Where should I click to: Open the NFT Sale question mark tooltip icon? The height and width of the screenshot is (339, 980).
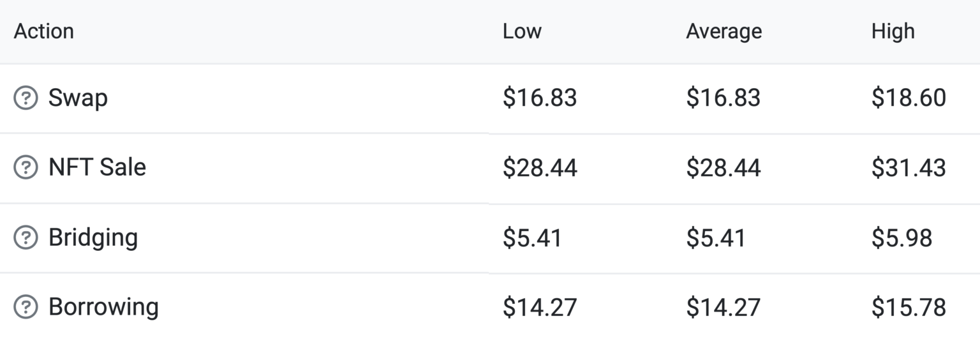point(26,167)
